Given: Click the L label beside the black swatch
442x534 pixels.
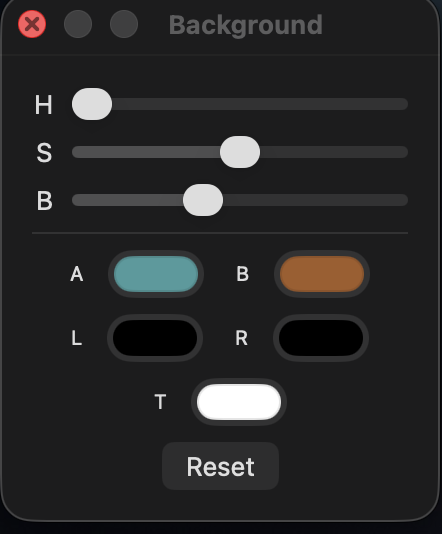Looking at the screenshot, I should pyautogui.click(x=77, y=338).
